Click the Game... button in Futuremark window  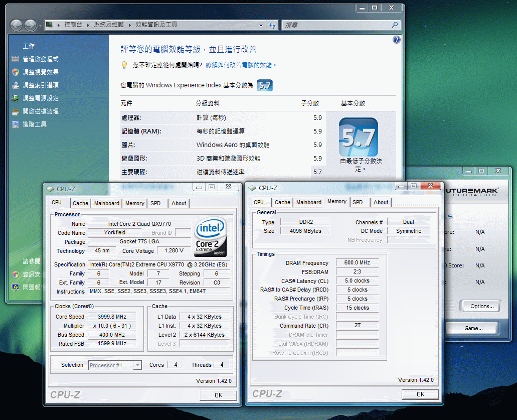(473, 328)
